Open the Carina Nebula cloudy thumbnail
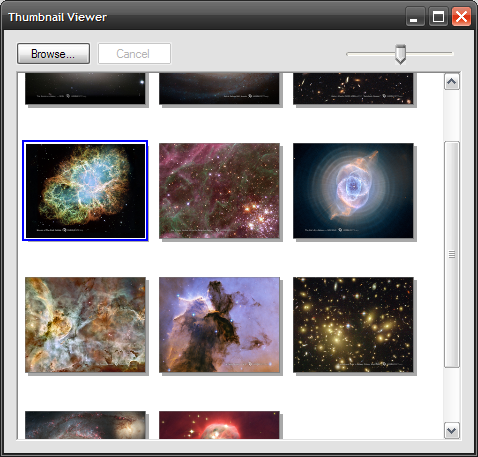This screenshot has width=478, height=457. tap(85, 325)
